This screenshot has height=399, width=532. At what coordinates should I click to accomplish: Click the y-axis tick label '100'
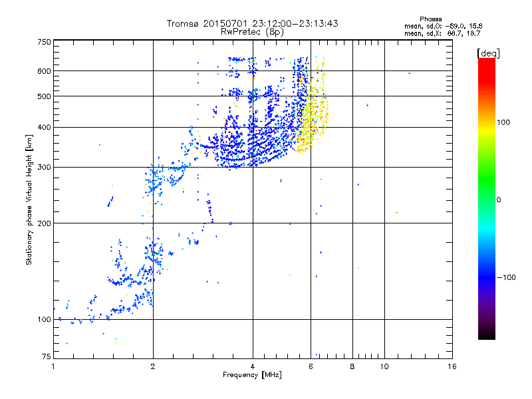(x=44, y=320)
